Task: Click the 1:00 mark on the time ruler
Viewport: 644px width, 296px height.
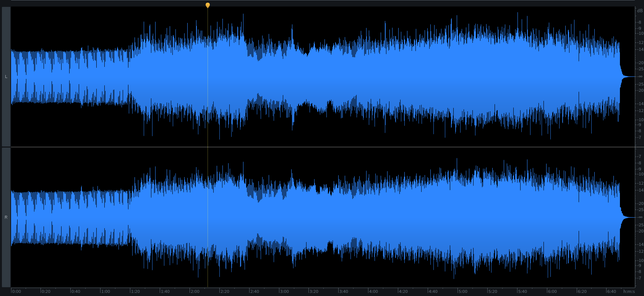Action: click(105, 291)
